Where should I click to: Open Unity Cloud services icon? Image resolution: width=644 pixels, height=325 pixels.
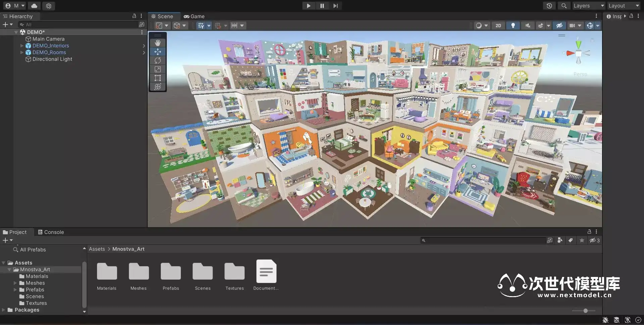pyautogui.click(x=34, y=6)
